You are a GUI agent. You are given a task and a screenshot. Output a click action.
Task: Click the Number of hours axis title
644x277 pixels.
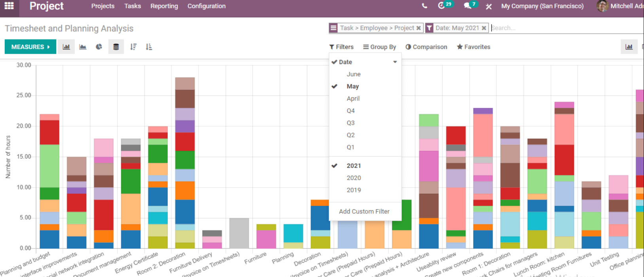pyautogui.click(x=8, y=157)
